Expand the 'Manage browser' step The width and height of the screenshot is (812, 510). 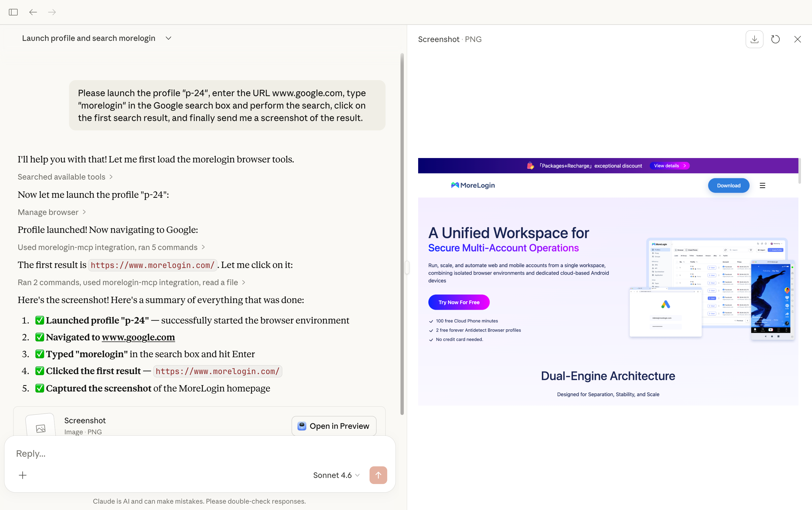52,212
